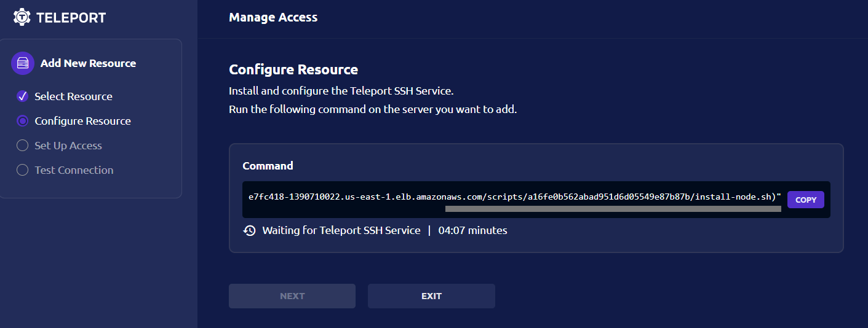Select the Test Connection step bullet

[x=23, y=170]
